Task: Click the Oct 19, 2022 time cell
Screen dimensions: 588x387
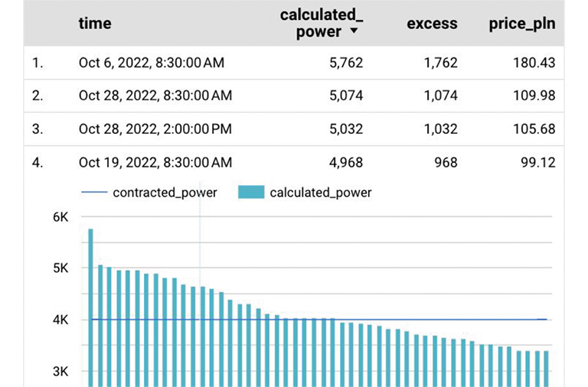Action: (155, 162)
